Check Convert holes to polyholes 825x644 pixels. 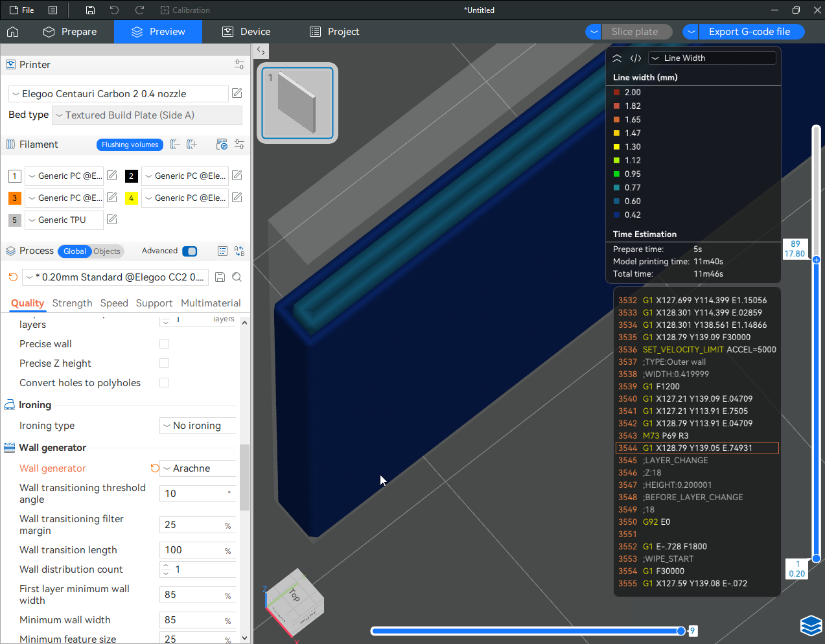pyautogui.click(x=165, y=383)
